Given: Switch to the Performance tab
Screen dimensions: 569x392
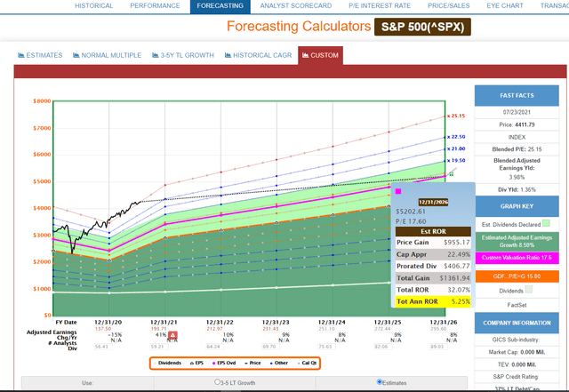Looking at the screenshot, I should (155, 6).
